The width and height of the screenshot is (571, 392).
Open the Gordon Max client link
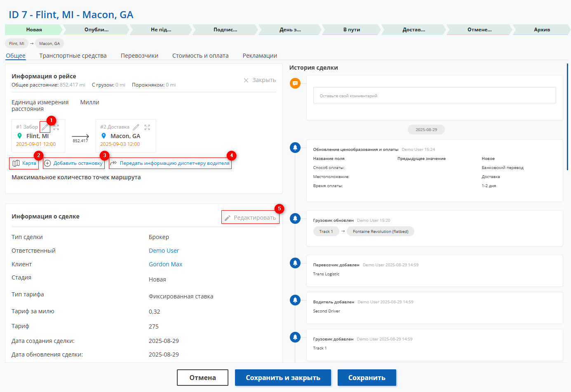(165, 264)
